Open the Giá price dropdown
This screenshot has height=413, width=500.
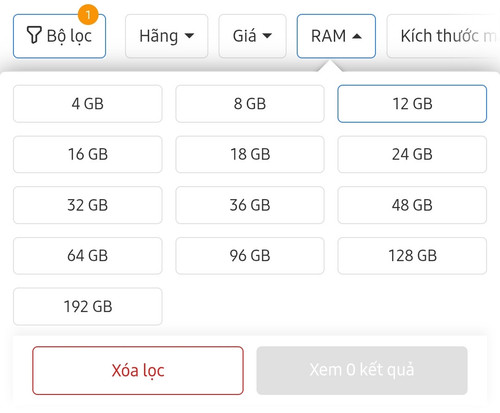click(252, 36)
